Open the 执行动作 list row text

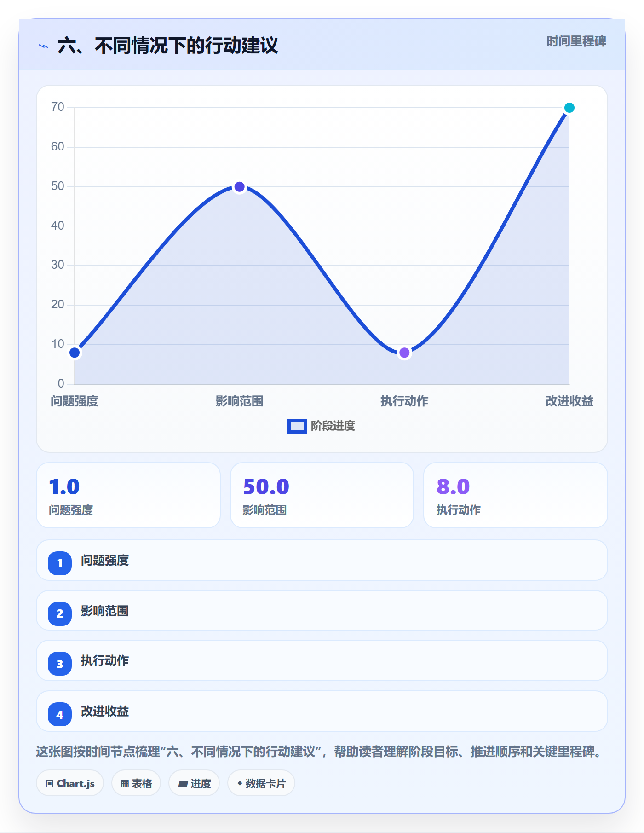(105, 661)
